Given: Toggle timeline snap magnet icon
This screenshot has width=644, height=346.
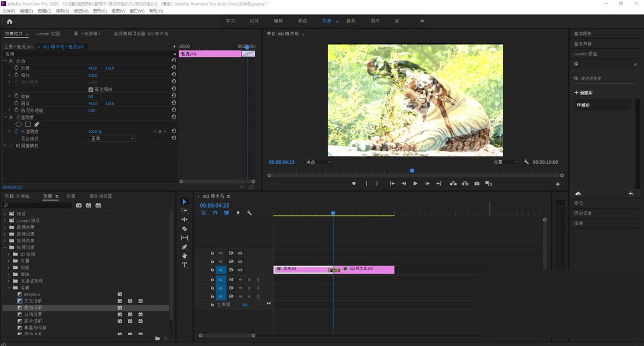Looking at the screenshot, I should [x=215, y=213].
